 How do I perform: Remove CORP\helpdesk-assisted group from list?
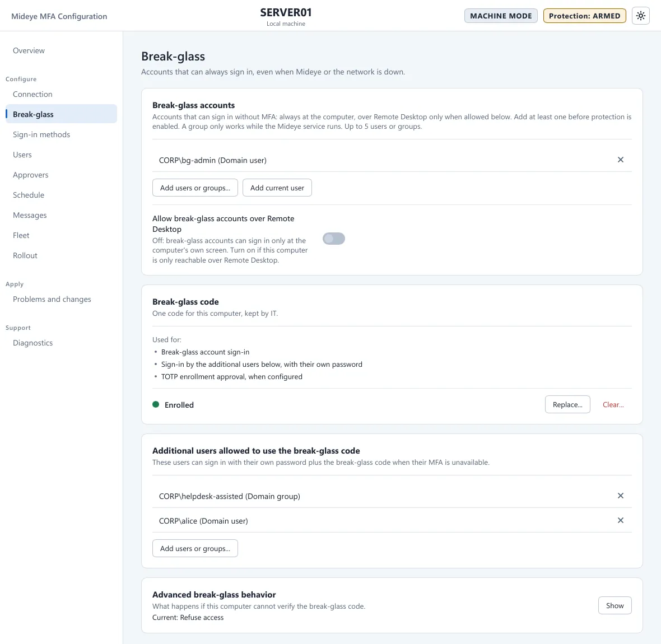click(620, 496)
